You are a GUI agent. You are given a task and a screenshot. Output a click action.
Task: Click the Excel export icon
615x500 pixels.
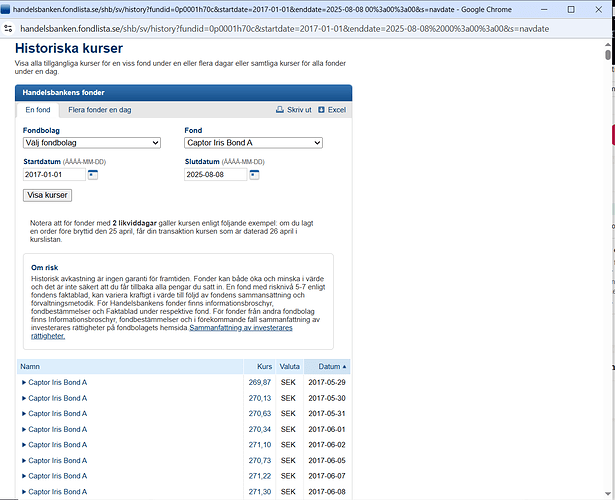pos(321,110)
